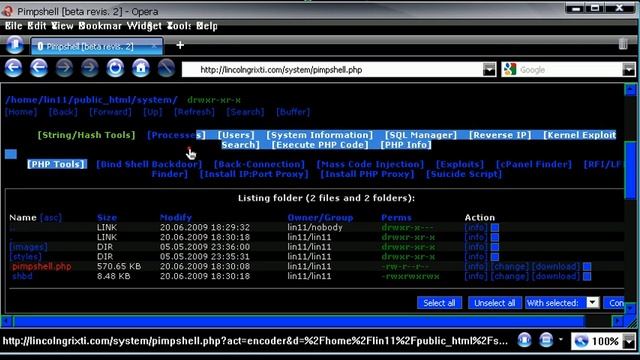Click the change link for pimpshell.php
Viewport: 640px width, 360px height.
(x=510, y=267)
